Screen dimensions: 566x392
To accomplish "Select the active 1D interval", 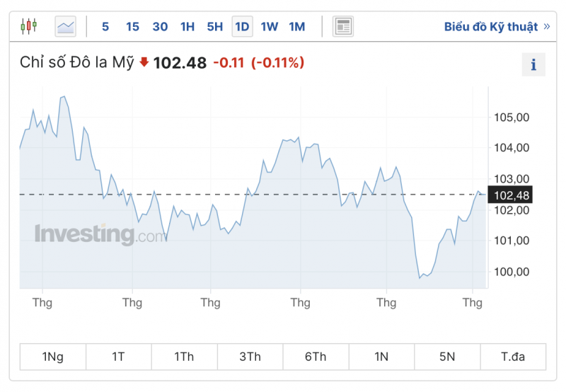I will [242, 26].
